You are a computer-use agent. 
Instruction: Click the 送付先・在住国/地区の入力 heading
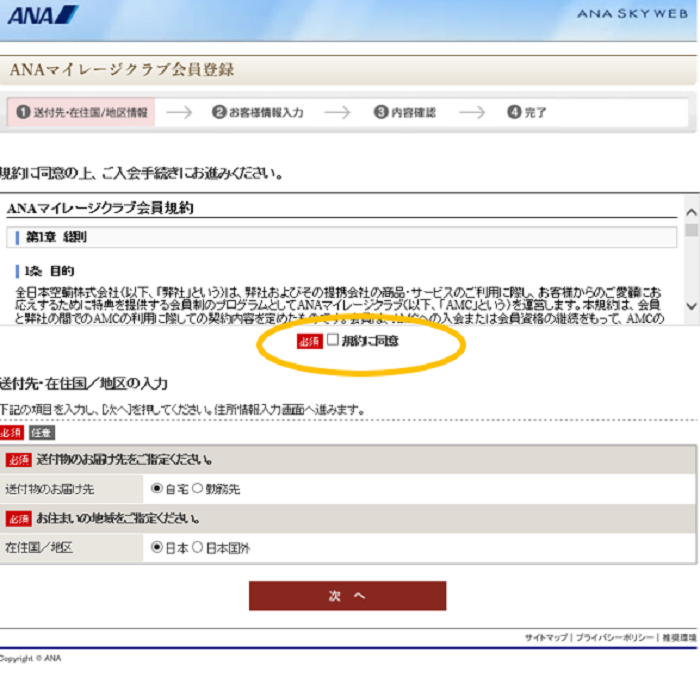84,383
